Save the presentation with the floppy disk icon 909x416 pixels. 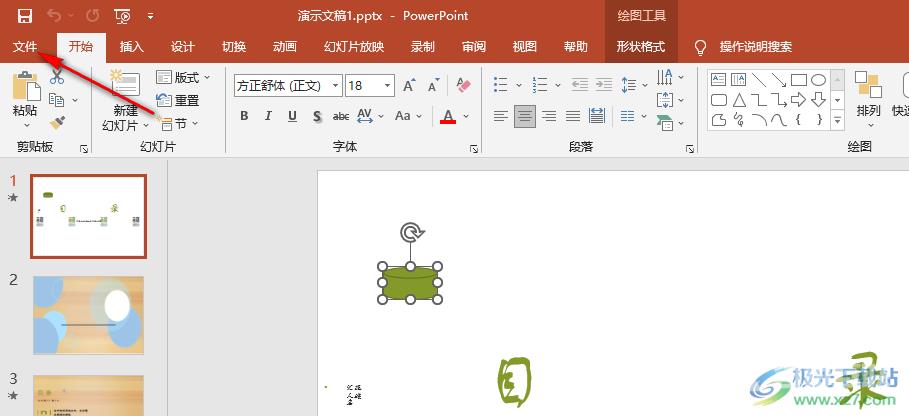(24, 16)
